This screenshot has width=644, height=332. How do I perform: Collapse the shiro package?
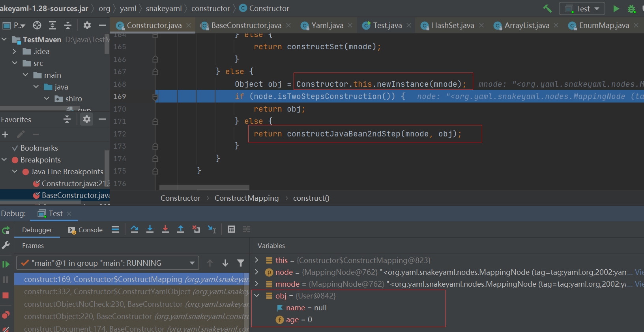pyautogui.click(x=47, y=99)
